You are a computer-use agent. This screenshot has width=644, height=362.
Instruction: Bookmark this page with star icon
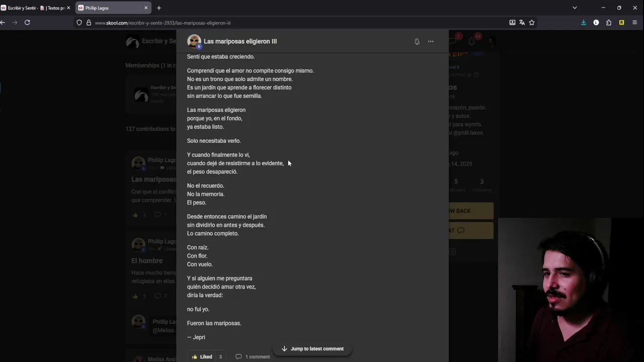pos(532,23)
